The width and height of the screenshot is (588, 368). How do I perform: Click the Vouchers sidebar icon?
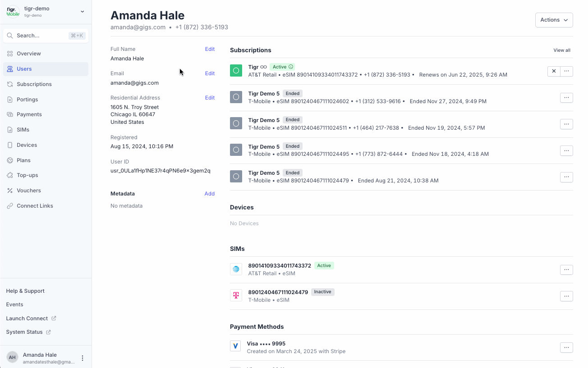(x=10, y=190)
